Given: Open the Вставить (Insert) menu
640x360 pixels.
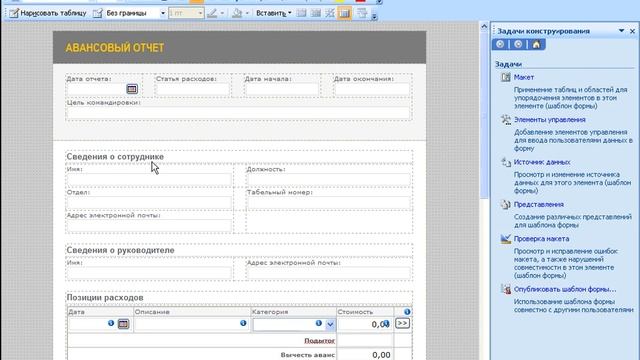Looking at the screenshot, I should [273, 13].
